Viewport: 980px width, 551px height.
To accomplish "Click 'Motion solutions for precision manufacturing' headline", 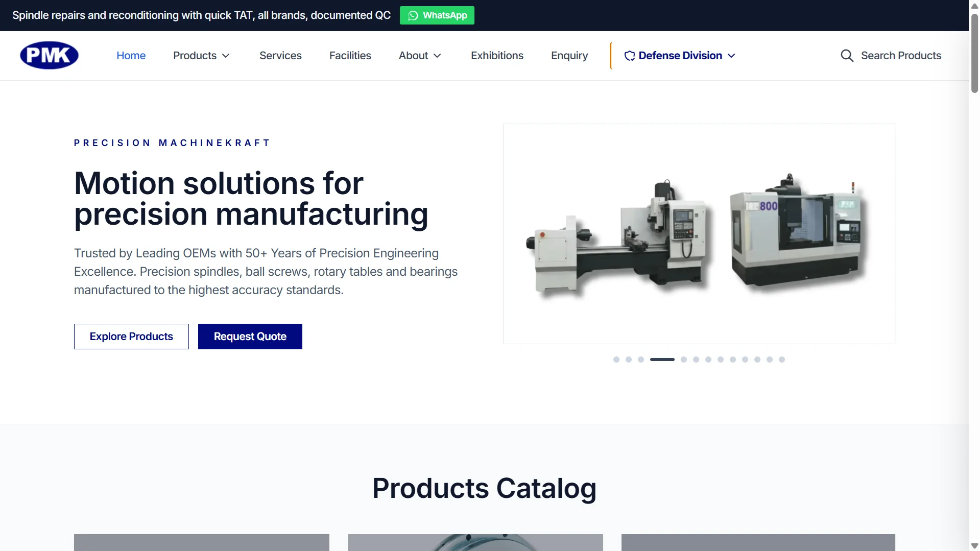I will pyautogui.click(x=251, y=199).
